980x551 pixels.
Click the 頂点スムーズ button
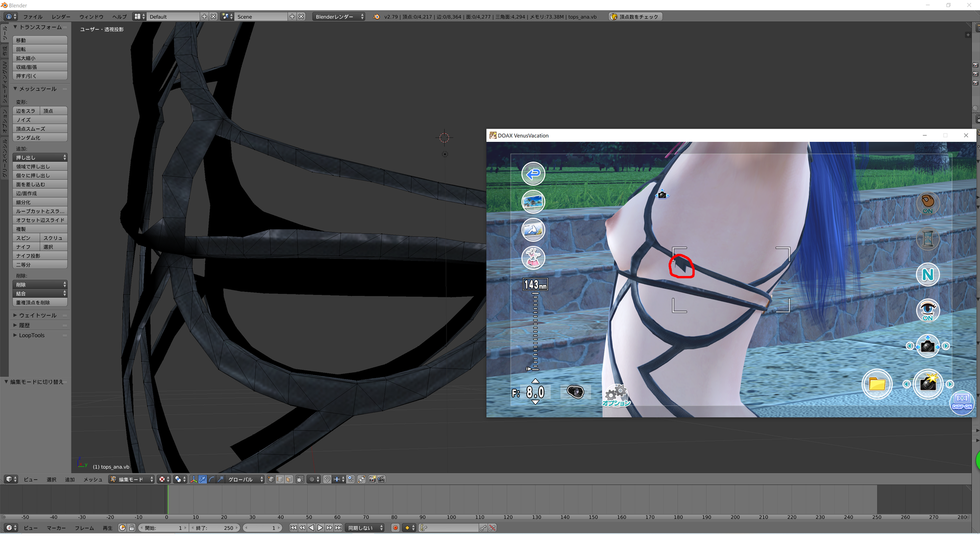click(x=40, y=129)
